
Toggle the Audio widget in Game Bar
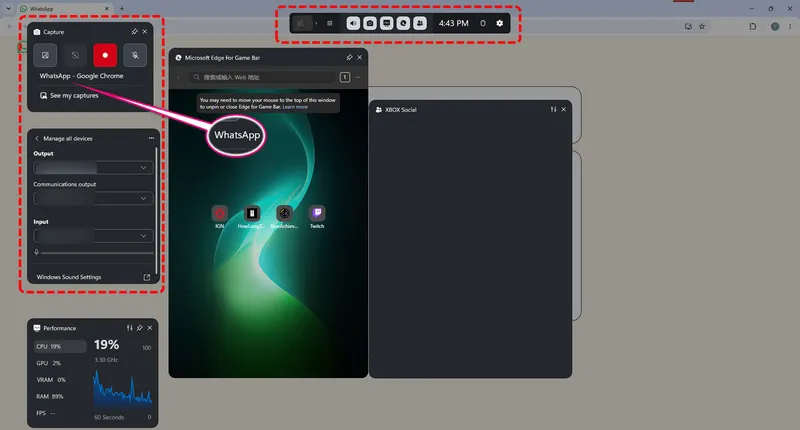click(353, 23)
